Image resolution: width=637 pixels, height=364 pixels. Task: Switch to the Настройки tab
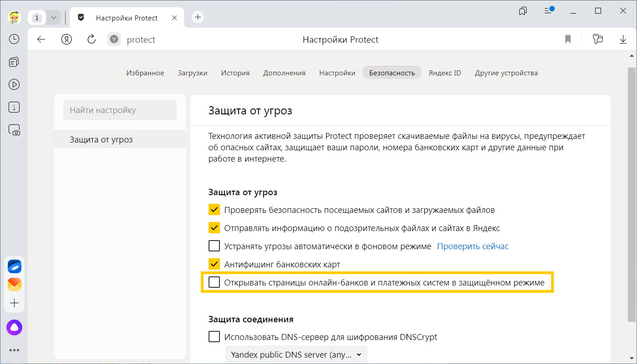click(x=337, y=73)
